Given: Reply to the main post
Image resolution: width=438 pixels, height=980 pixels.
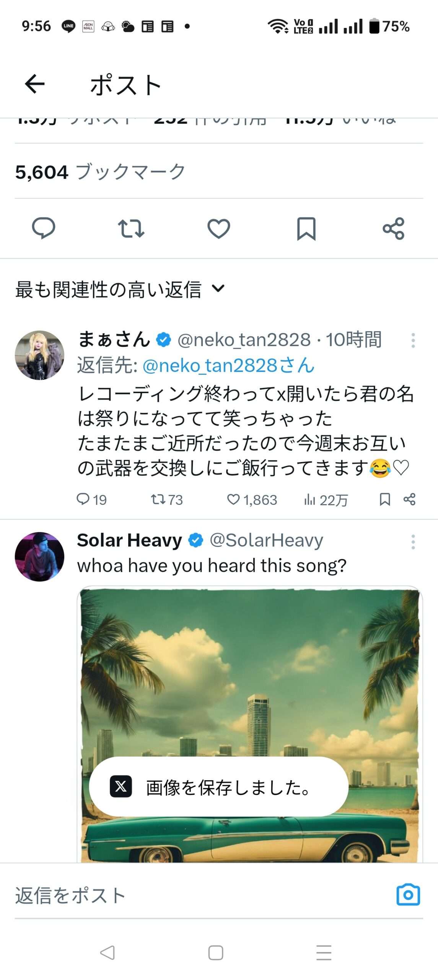Looking at the screenshot, I should click(x=43, y=228).
